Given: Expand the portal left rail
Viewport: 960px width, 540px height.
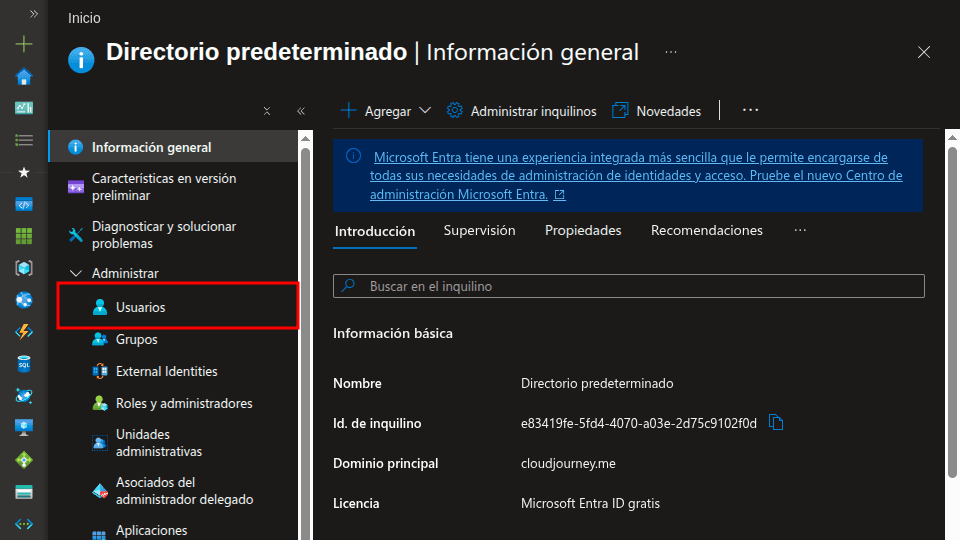Looking at the screenshot, I should [33, 14].
